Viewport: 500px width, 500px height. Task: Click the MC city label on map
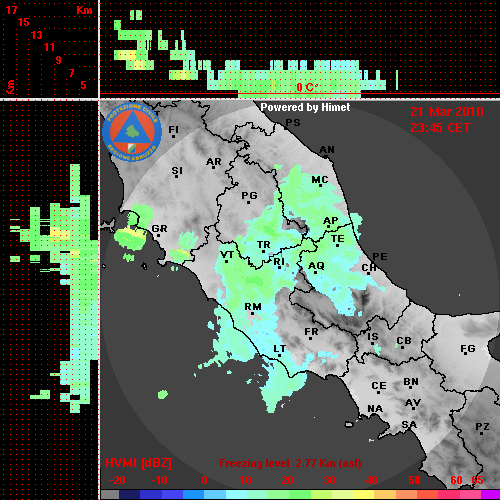pos(320,180)
